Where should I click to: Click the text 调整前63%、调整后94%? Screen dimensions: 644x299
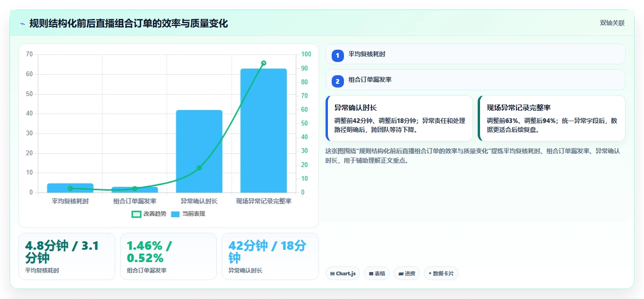pos(521,121)
